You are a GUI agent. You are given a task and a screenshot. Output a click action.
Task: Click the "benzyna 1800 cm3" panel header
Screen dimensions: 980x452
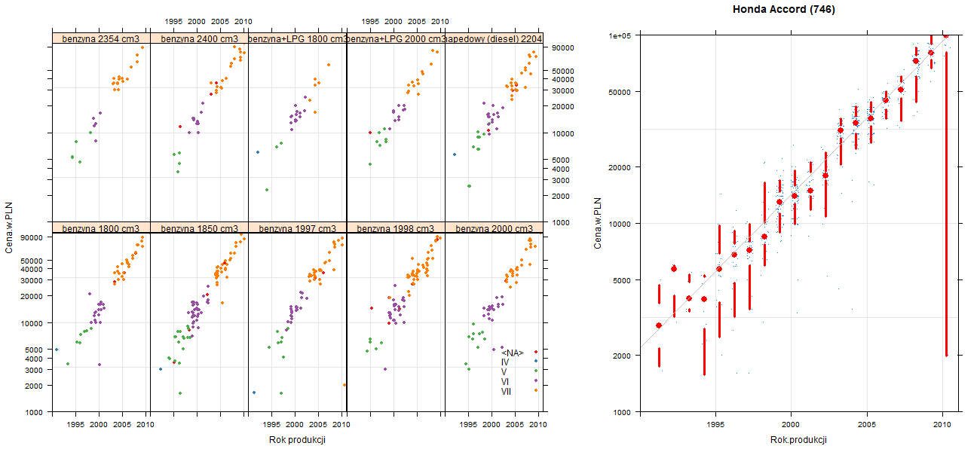click(x=101, y=228)
